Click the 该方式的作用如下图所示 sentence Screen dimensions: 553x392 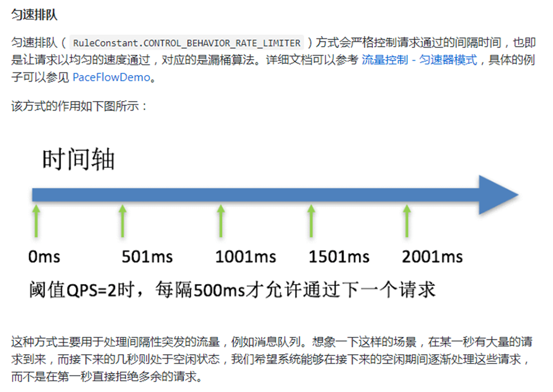[80, 106]
